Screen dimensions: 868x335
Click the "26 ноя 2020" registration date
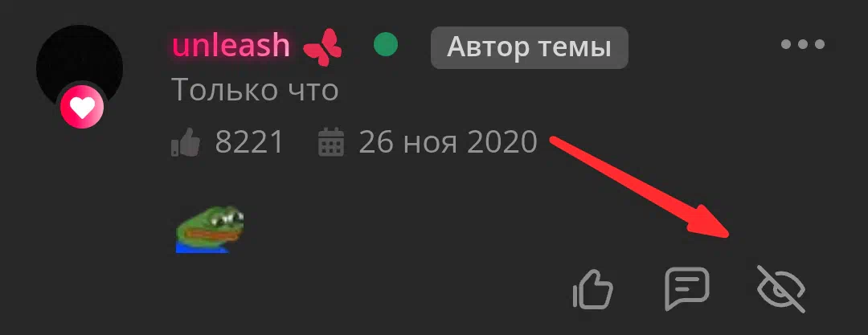pos(448,143)
